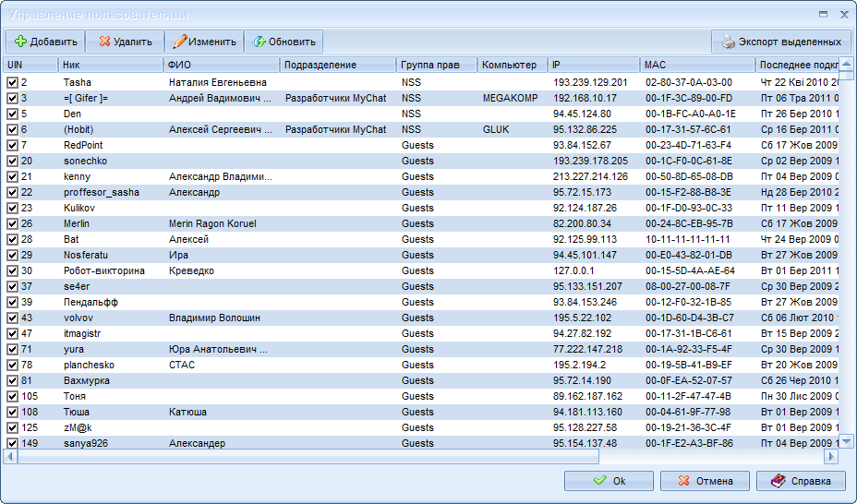Click horizontal scrollbar right arrow
Image resolution: width=857 pixels, height=504 pixels.
coord(831,457)
